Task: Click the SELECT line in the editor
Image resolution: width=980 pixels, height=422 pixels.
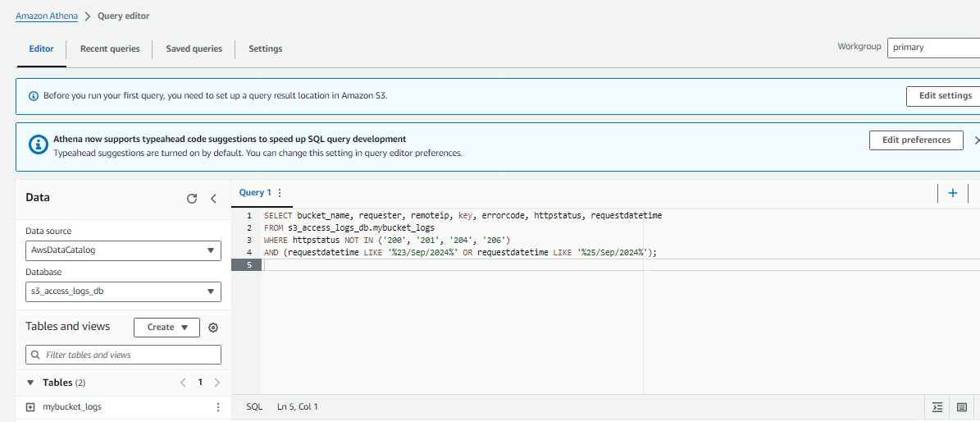Action: coord(463,215)
